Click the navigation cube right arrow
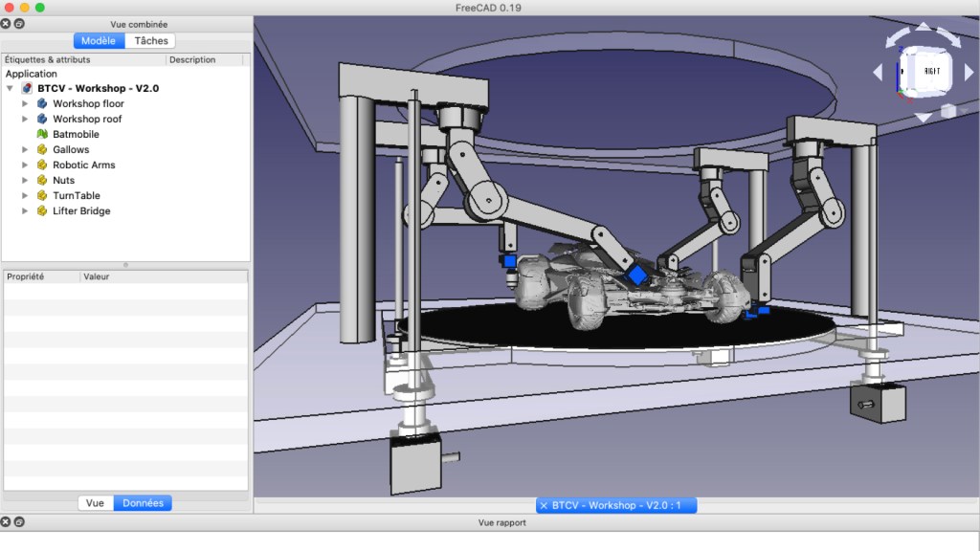The width and height of the screenshot is (980, 551). [969, 73]
